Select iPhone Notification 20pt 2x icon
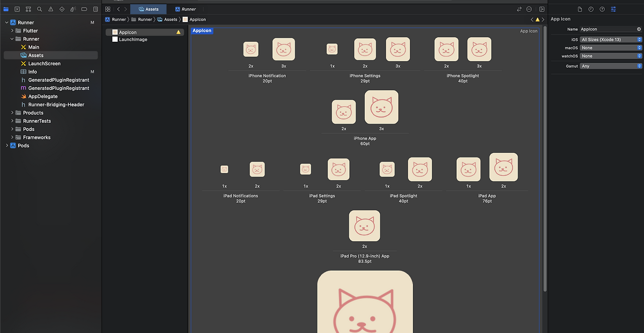This screenshot has width=644, height=333. [x=251, y=49]
